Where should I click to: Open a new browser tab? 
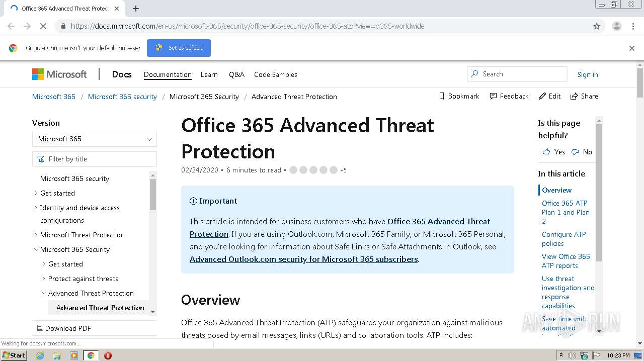click(136, 9)
